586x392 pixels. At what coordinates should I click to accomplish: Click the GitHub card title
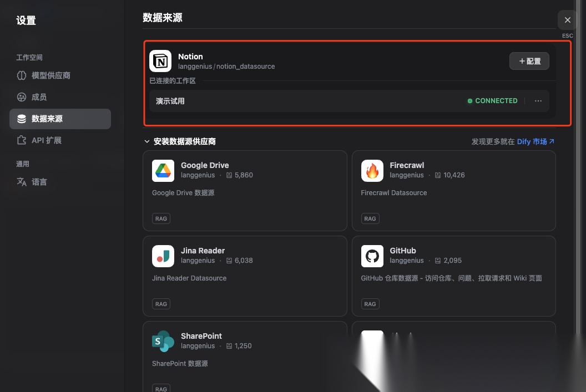pos(403,251)
